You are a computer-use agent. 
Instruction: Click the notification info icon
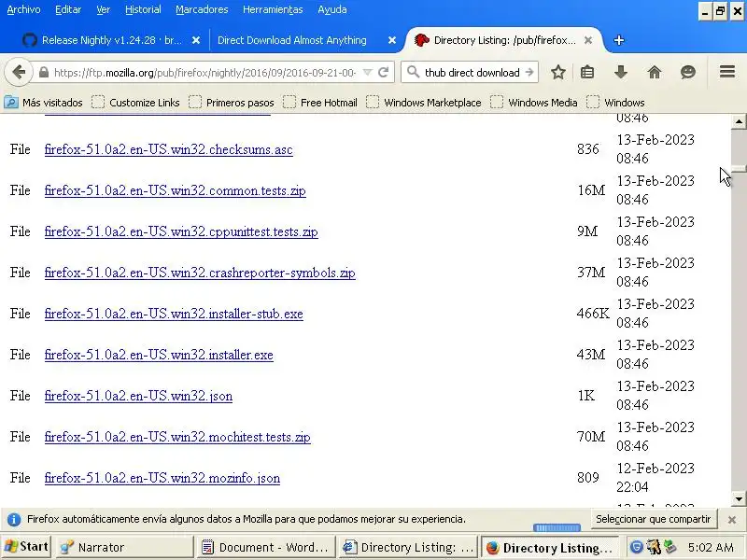(x=14, y=519)
